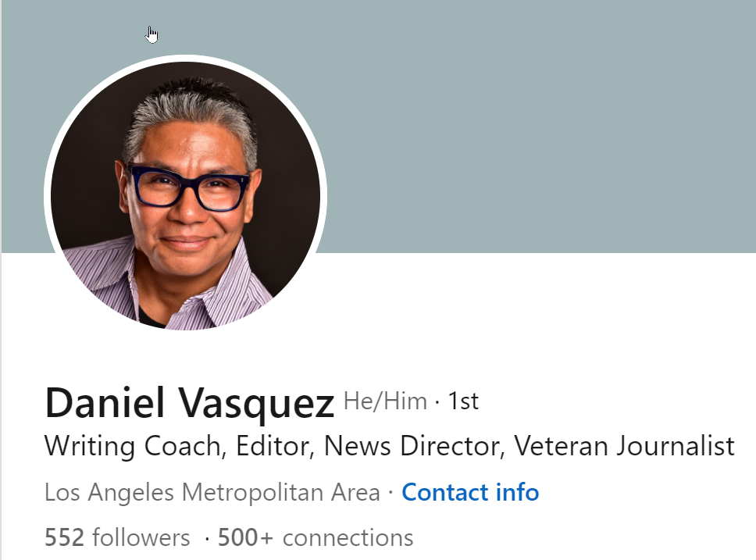Image resolution: width=756 pixels, height=560 pixels.
Task: View the 500+ connections list
Action: point(316,537)
